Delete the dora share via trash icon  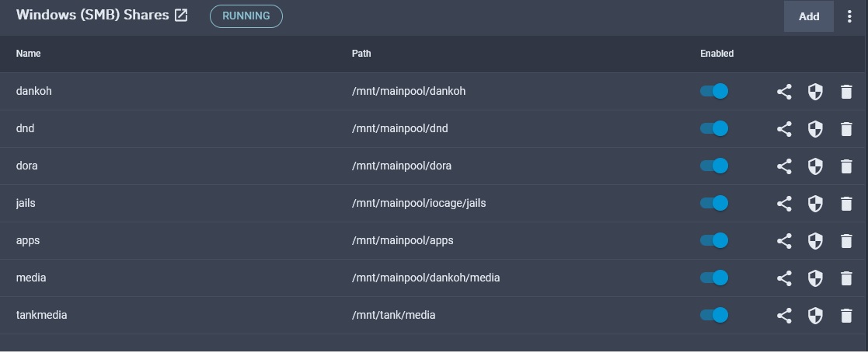pyautogui.click(x=846, y=166)
